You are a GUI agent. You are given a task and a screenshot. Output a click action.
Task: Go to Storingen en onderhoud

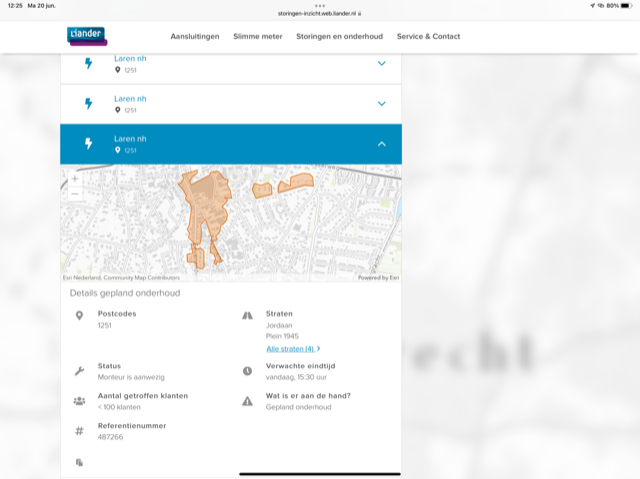point(339,36)
